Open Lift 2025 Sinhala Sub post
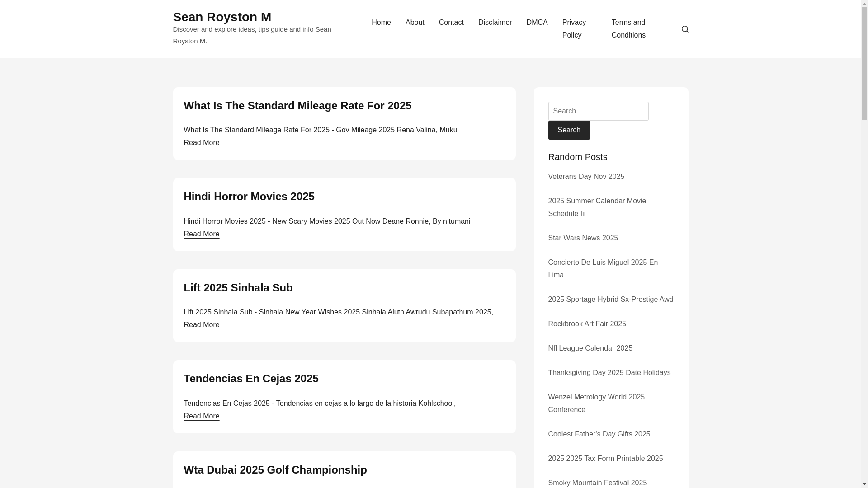 (x=238, y=288)
